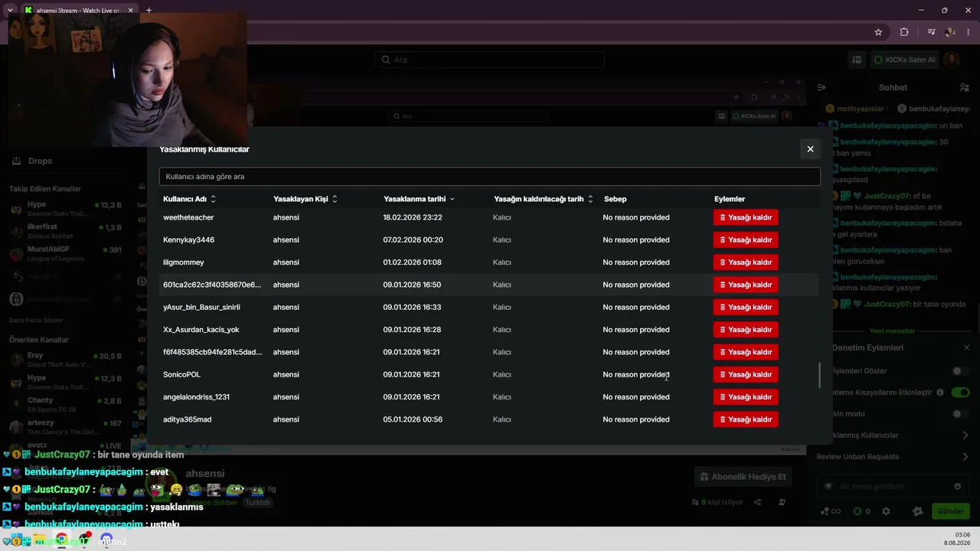The image size is (980, 551).
Task: Switch to the ahsensi Stream tab
Action: tap(79, 11)
